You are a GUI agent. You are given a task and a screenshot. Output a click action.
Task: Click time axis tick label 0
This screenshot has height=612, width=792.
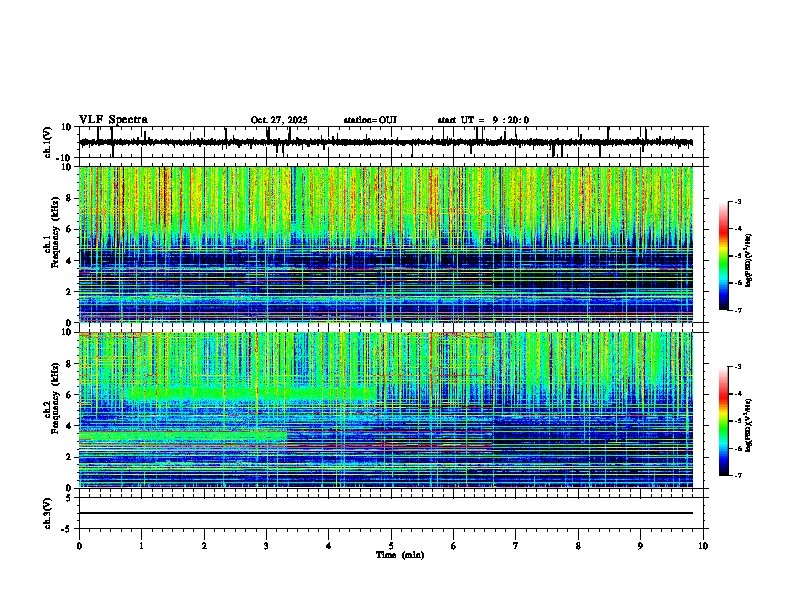click(79, 546)
